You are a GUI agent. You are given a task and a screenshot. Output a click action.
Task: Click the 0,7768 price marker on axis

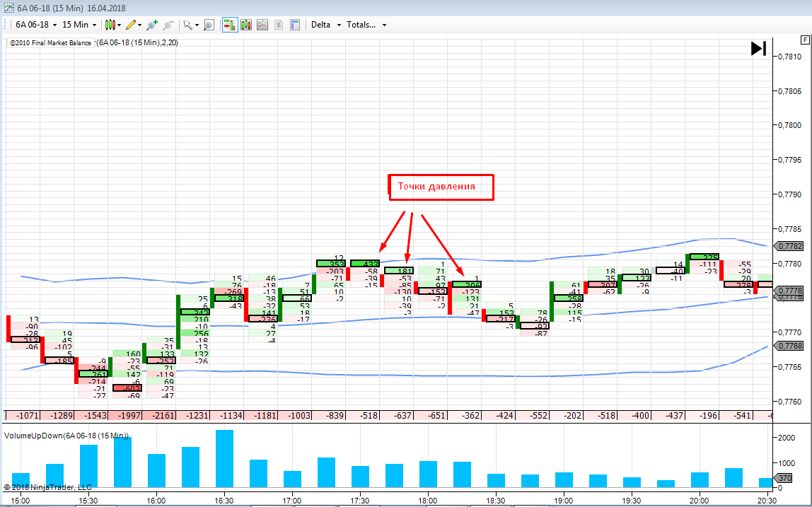pos(789,346)
